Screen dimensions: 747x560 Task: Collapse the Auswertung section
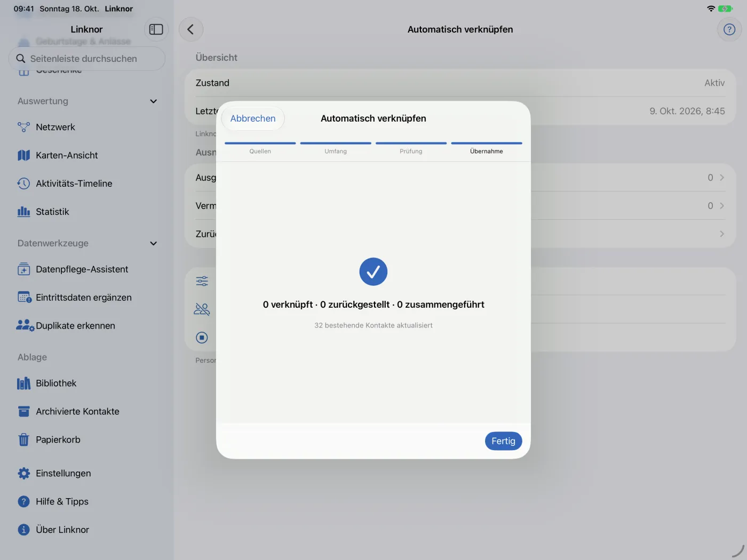coord(154,101)
